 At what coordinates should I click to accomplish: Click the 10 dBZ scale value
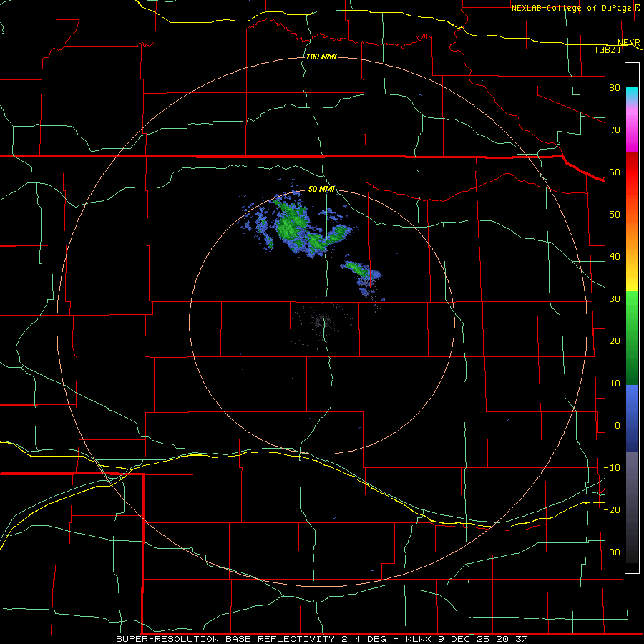click(615, 384)
